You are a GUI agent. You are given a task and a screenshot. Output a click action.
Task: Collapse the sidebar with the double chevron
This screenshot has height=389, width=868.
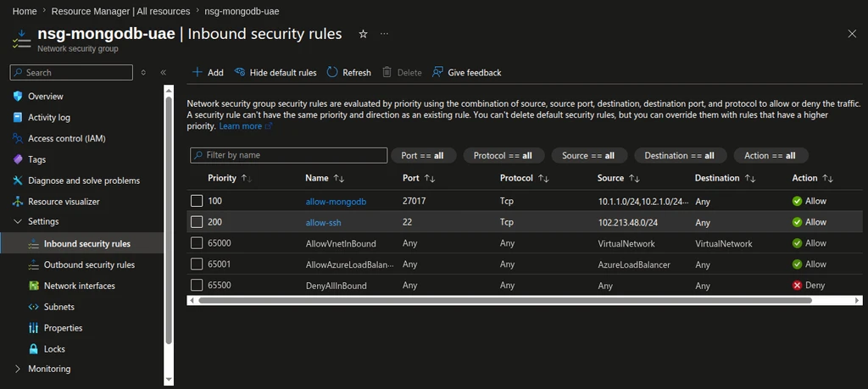pos(164,73)
